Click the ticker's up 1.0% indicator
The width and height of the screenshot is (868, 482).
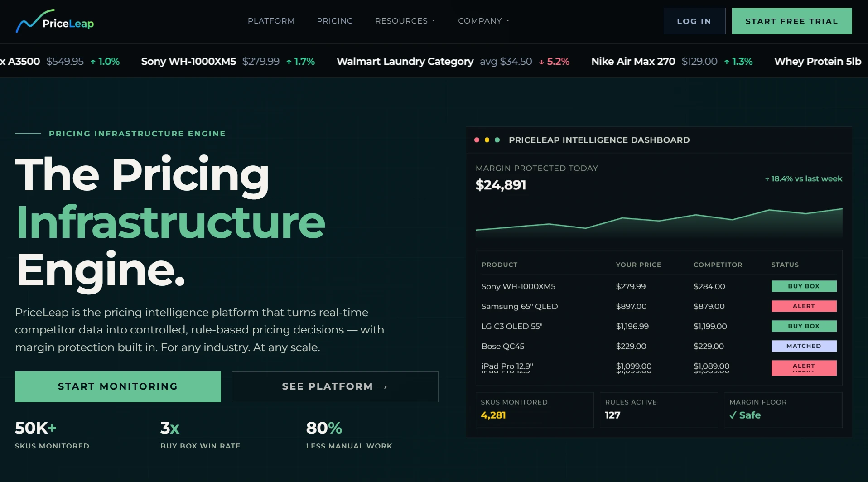point(105,61)
